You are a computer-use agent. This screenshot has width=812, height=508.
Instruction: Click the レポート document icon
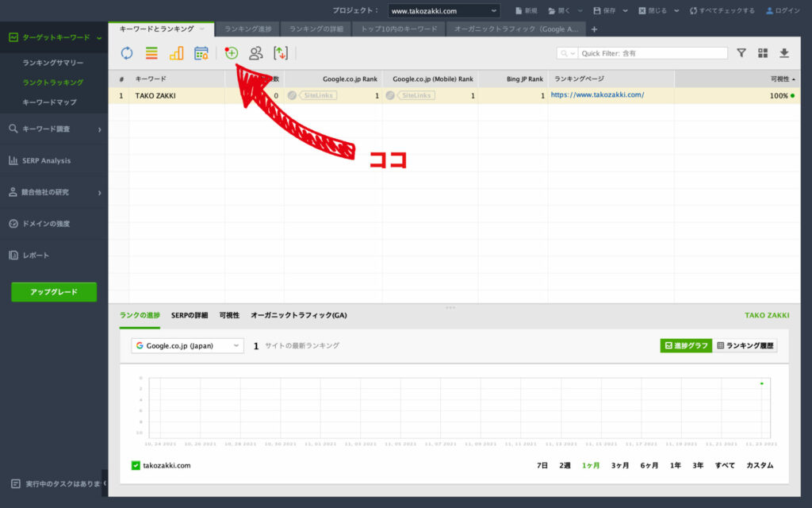(x=13, y=255)
